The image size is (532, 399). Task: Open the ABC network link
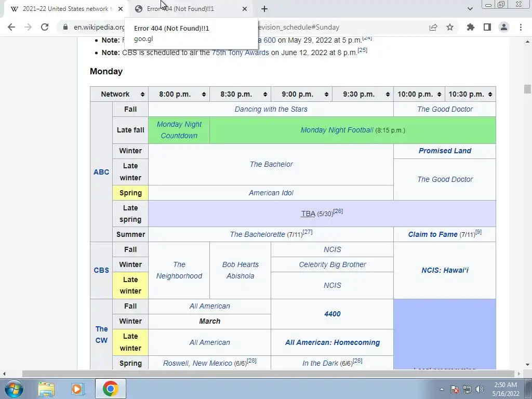click(x=101, y=172)
